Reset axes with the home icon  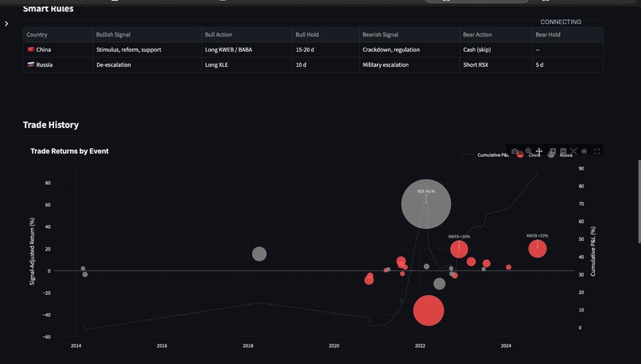tap(584, 151)
